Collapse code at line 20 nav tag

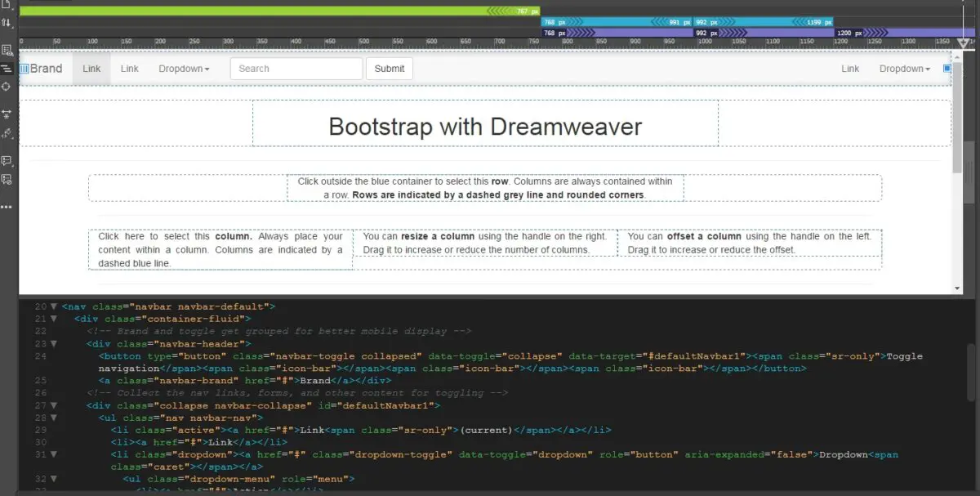tap(53, 306)
